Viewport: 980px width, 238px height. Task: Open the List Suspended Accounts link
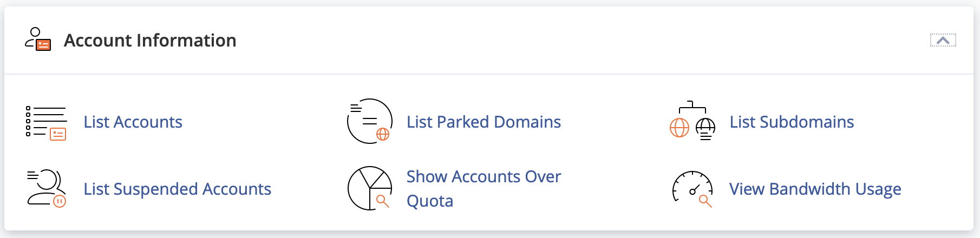[177, 189]
